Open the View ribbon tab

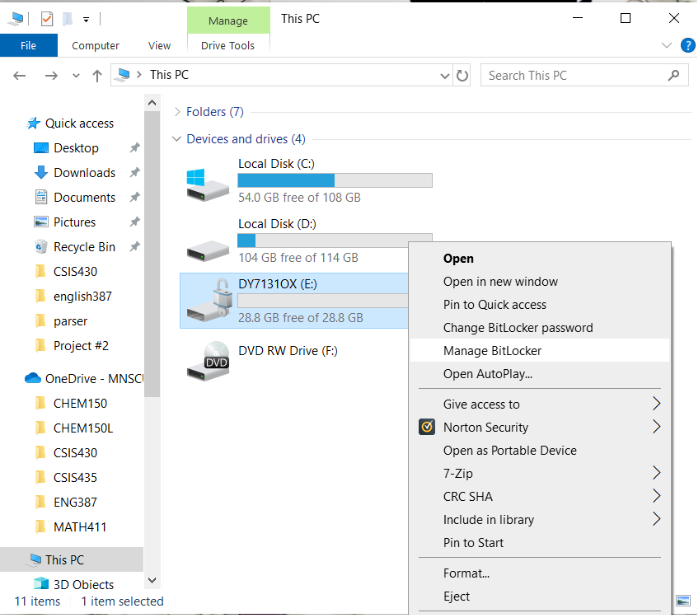point(159,46)
